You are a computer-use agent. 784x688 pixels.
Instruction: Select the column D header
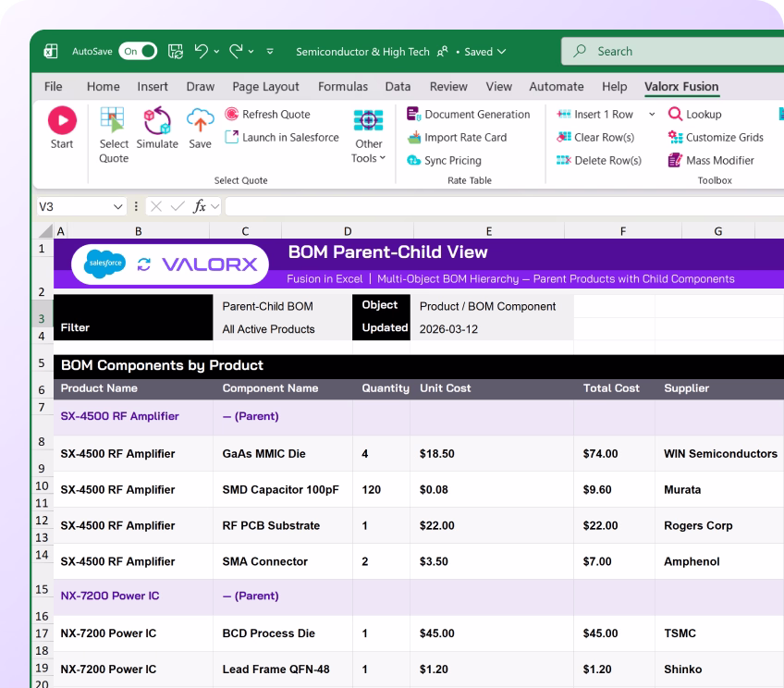(348, 231)
